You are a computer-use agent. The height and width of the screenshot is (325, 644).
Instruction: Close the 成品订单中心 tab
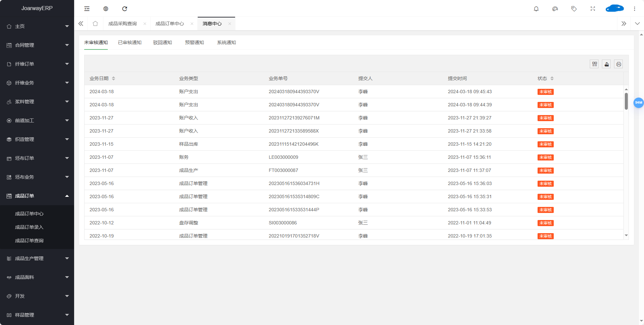[x=192, y=24]
